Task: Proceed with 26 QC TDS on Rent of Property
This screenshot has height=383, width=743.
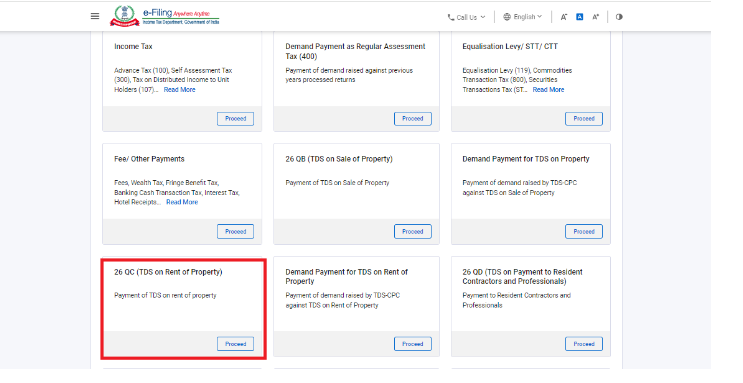Action: point(236,344)
